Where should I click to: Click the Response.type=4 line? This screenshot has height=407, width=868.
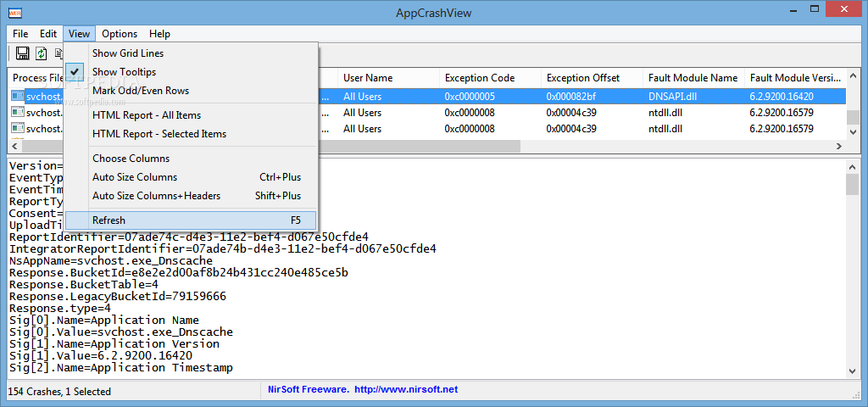60,309
